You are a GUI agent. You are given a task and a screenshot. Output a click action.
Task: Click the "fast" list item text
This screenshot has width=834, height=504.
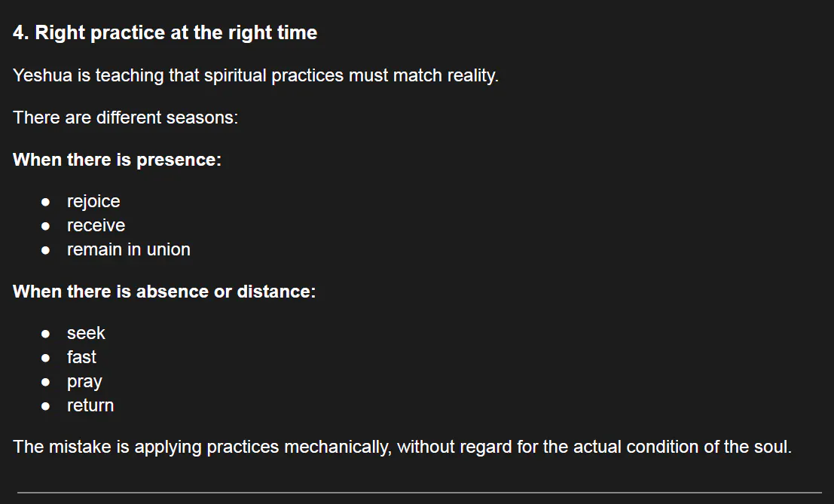pyautogui.click(x=81, y=357)
